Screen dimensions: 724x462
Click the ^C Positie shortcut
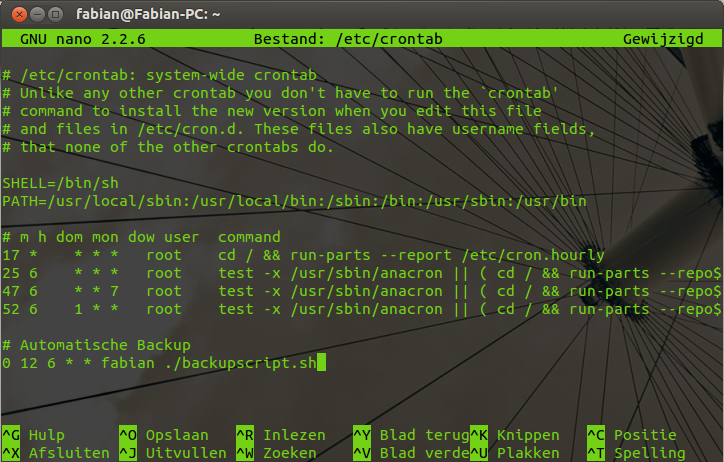[x=632, y=435]
